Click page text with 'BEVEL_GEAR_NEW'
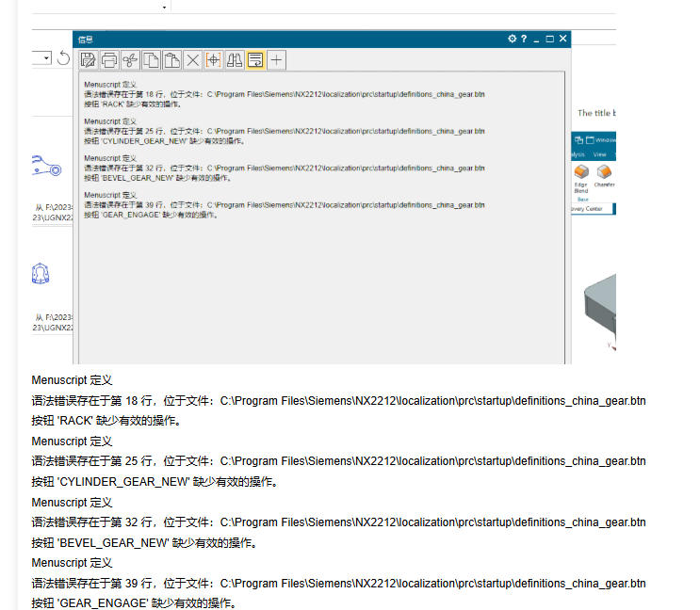Image resolution: width=700 pixels, height=610 pixels. [x=144, y=543]
